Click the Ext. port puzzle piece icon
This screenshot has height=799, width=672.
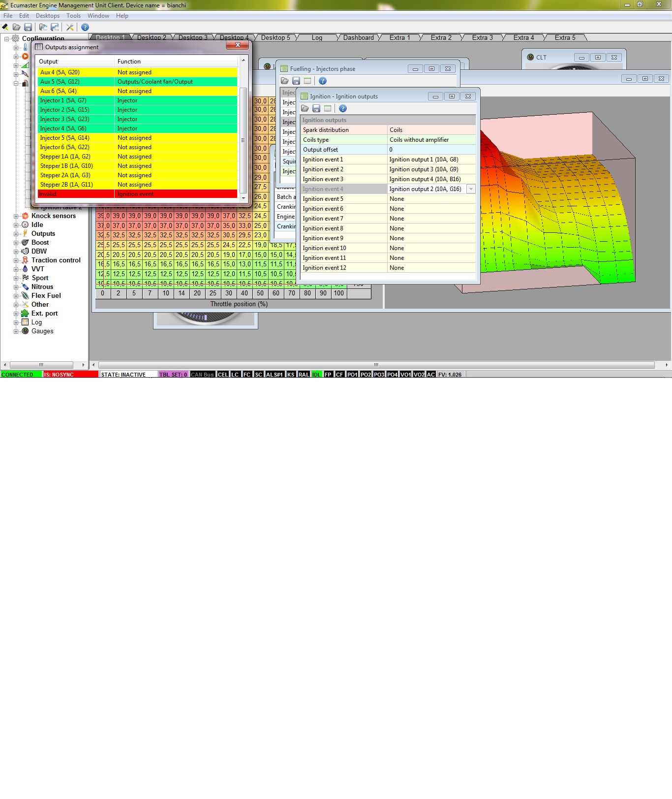(x=25, y=313)
